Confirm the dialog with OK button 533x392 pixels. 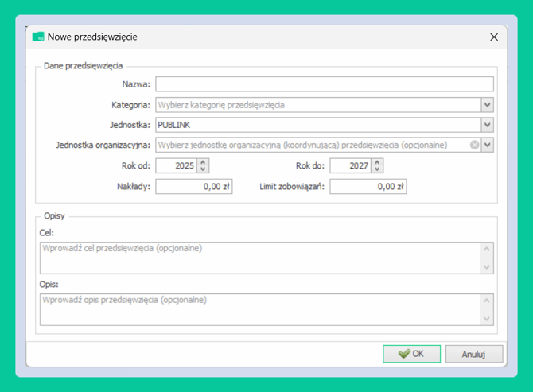(x=411, y=354)
